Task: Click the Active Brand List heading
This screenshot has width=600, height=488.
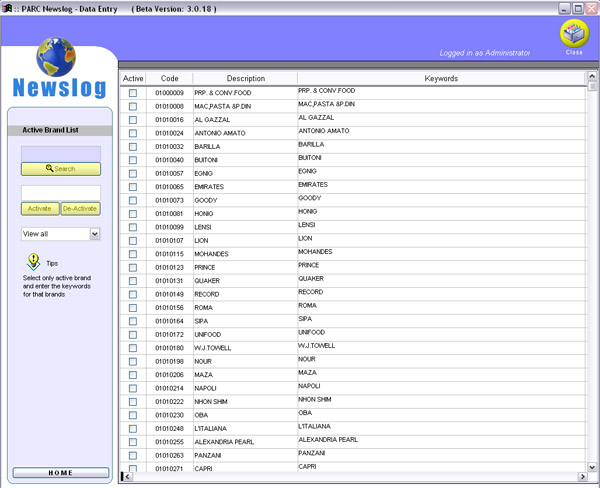Action: pos(51,130)
